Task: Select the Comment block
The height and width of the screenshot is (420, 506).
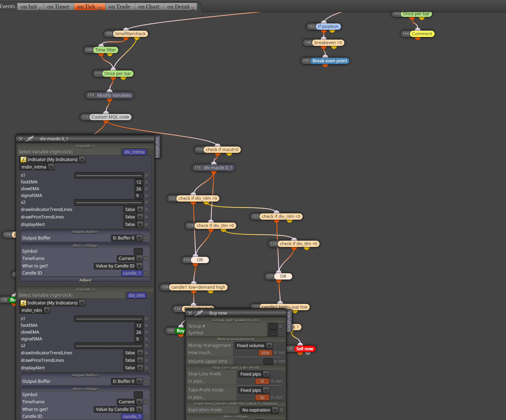Action: (422, 34)
